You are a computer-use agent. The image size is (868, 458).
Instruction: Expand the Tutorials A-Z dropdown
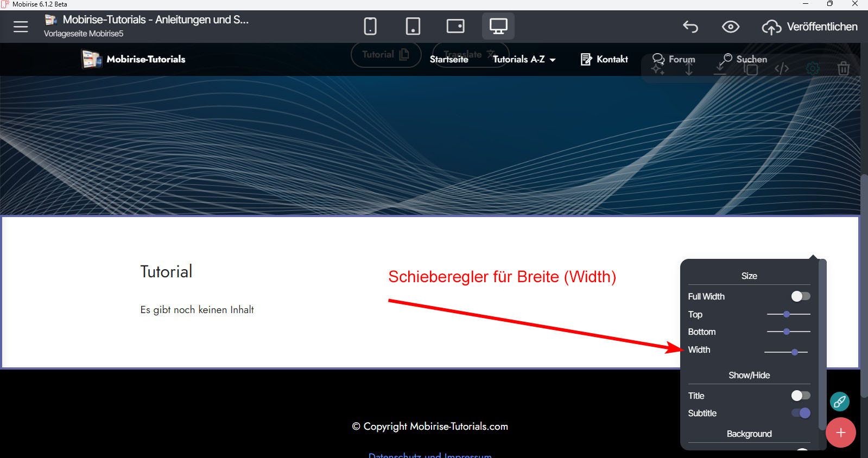524,59
